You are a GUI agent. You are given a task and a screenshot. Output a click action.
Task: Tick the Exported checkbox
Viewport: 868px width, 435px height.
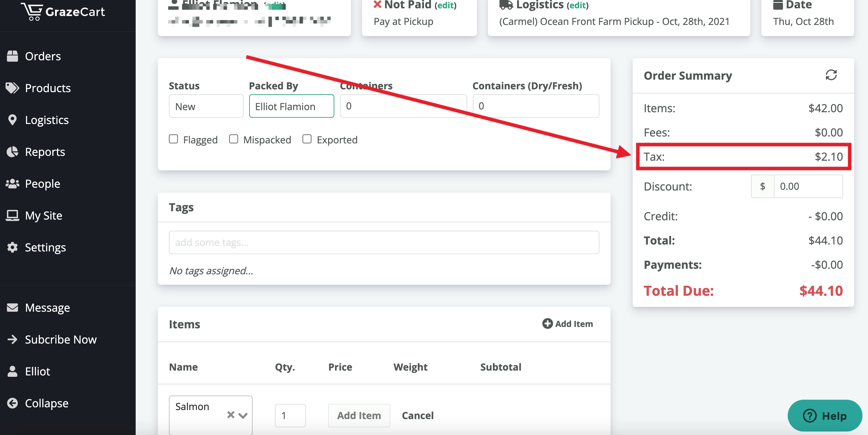(307, 139)
